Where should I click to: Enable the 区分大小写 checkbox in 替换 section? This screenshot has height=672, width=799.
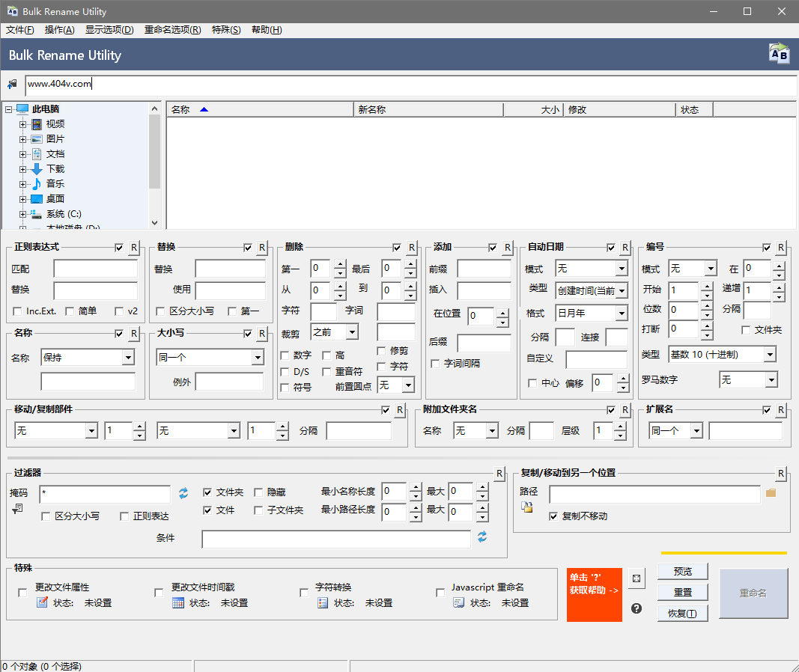(161, 311)
